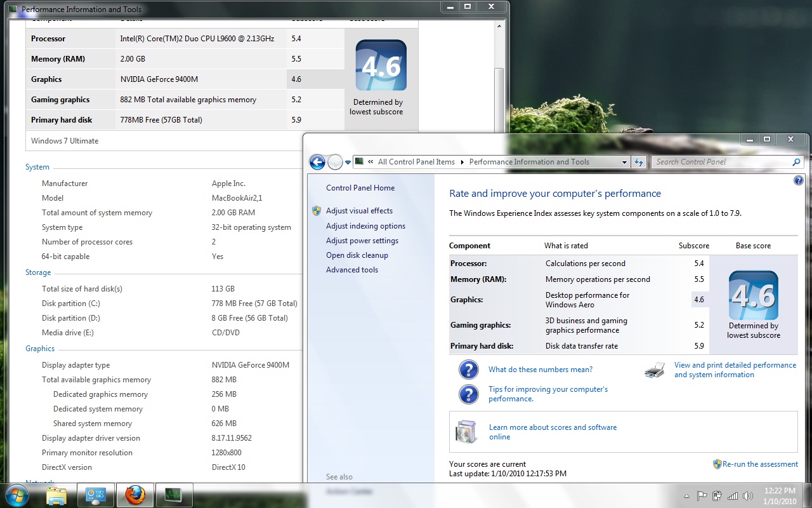
Task: Open the recent pages dropdown arrow
Action: (348, 163)
